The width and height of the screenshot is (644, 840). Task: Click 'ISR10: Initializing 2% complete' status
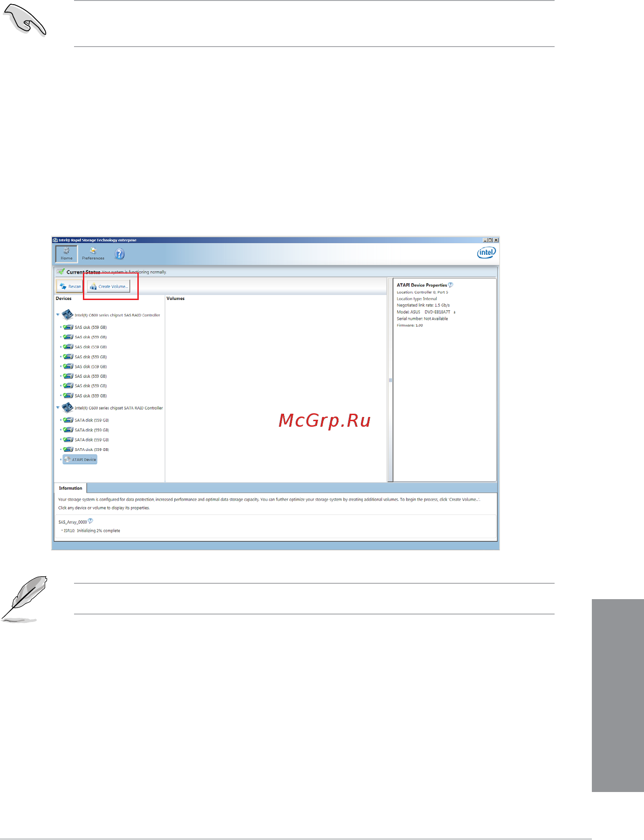coord(91,531)
